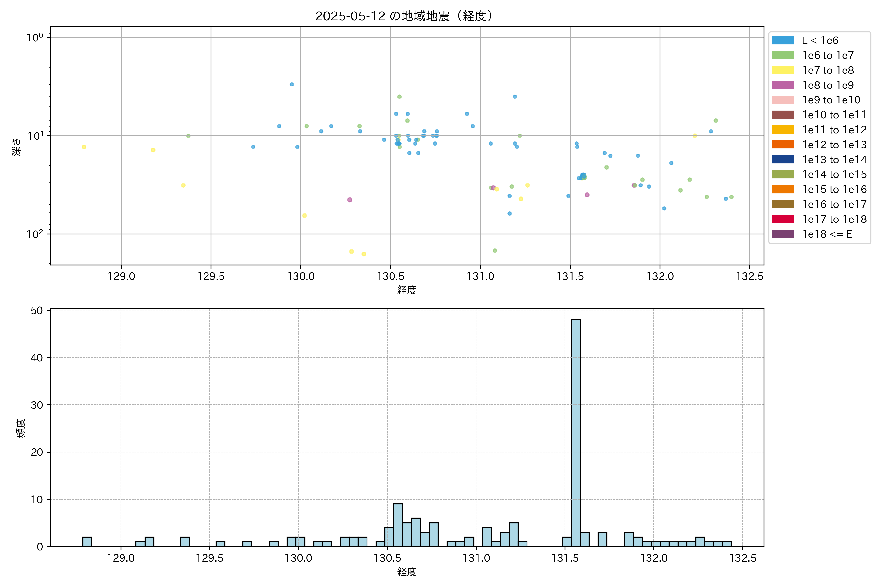Click the yellow 1e7 to 1e8 swatch

click(x=783, y=70)
